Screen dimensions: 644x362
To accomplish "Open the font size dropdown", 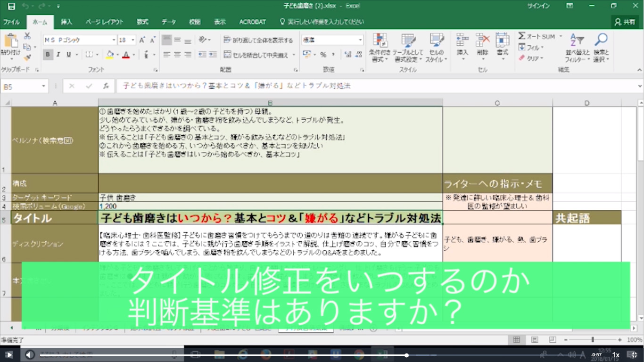I will point(133,40).
